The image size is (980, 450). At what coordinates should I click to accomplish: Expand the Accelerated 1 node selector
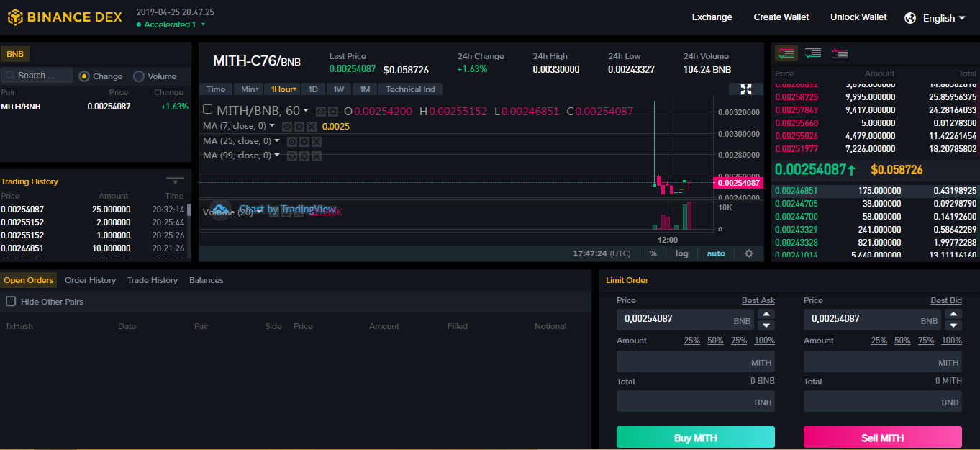coord(171,24)
